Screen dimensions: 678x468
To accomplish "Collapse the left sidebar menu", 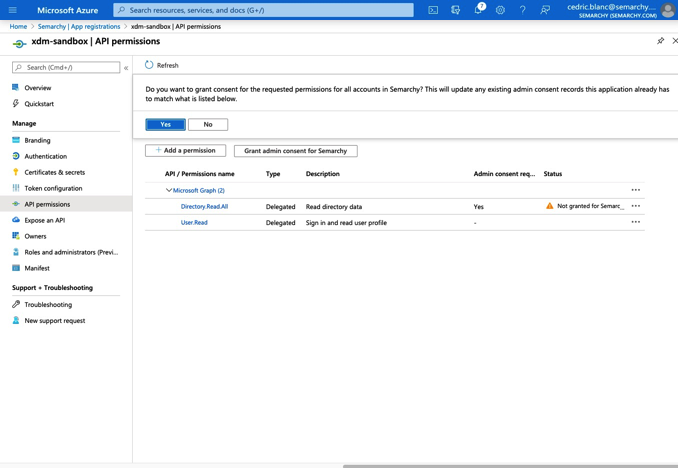I will pyautogui.click(x=126, y=68).
